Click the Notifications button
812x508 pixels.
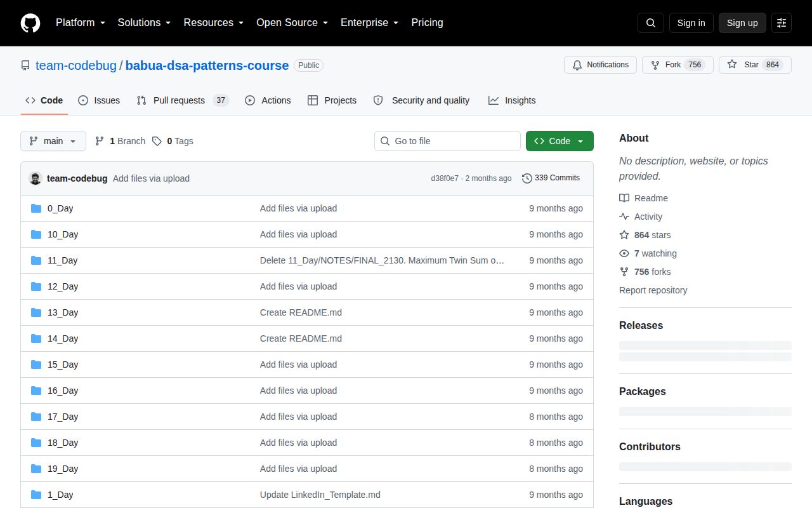coord(600,65)
